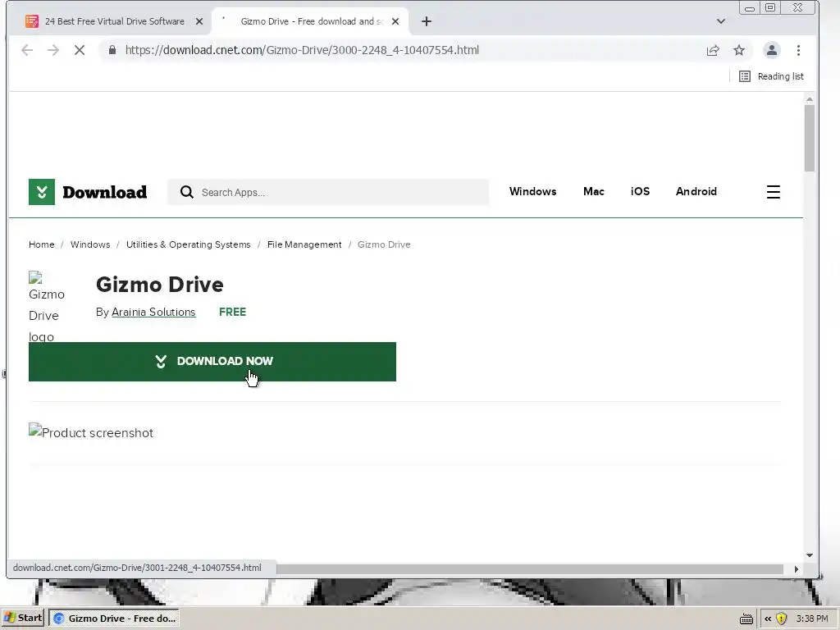Screen dimensions: 840x630
Task: Click the Gizmo Drive logo image
Action: coord(46,307)
